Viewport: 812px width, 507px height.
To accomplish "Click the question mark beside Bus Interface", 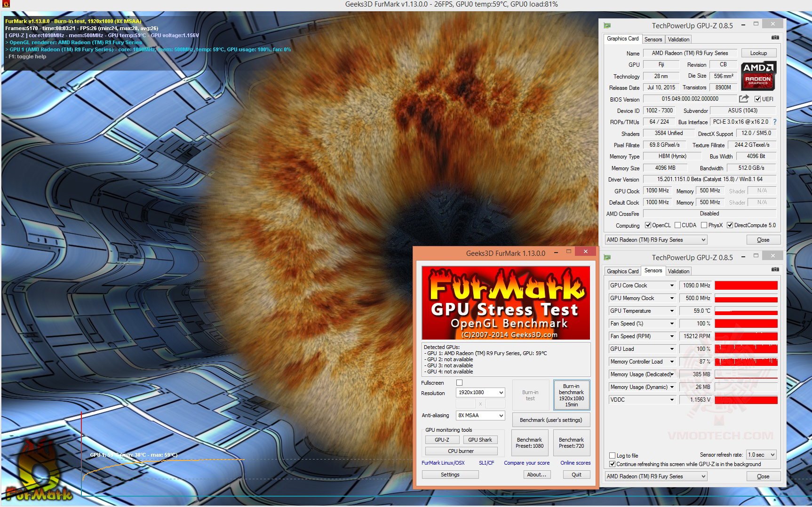I will [775, 122].
